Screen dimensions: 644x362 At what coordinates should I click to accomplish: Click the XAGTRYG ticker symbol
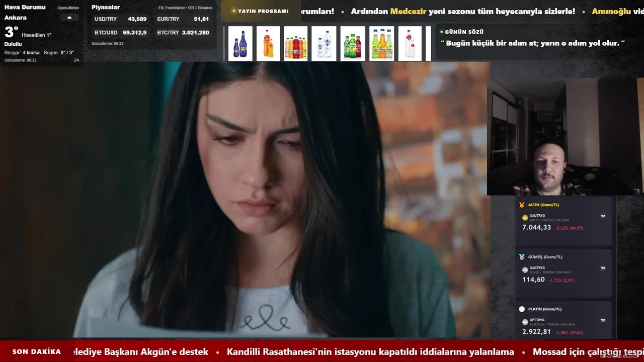(x=537, y=268)
